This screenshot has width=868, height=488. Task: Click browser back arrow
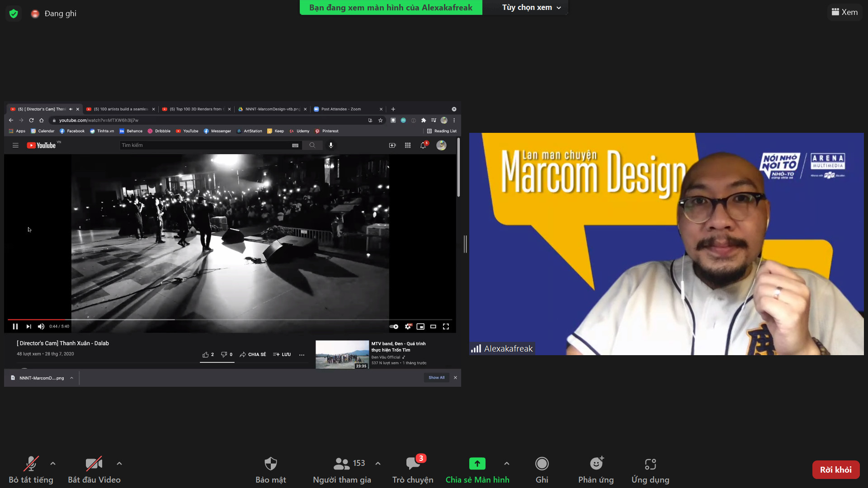(11, 120)
